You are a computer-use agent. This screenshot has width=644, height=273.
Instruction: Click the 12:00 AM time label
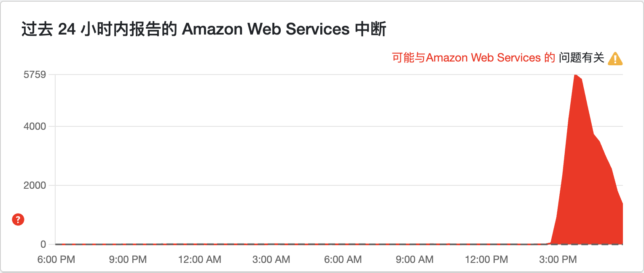(200, 260)
